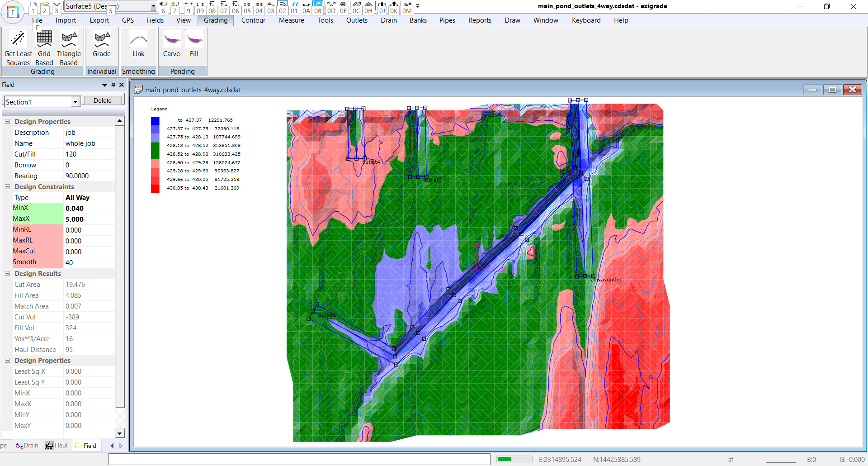868x466 pixels.
Task: Open the Contour menu
Action: point(253,20)
